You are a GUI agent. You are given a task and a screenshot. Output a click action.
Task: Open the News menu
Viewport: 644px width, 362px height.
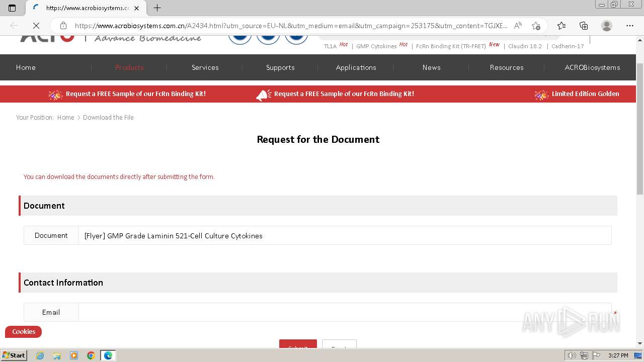point(432,67)
